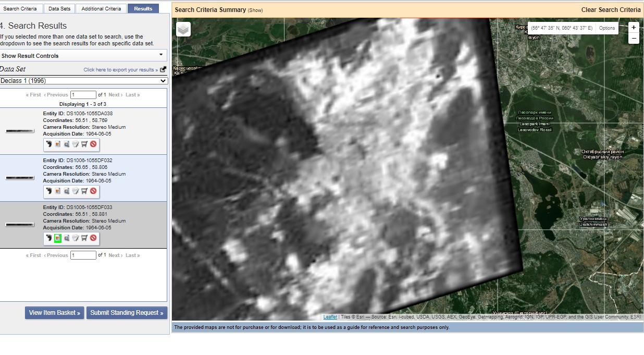Click the View Item Basket button

[x=54, y=313]
